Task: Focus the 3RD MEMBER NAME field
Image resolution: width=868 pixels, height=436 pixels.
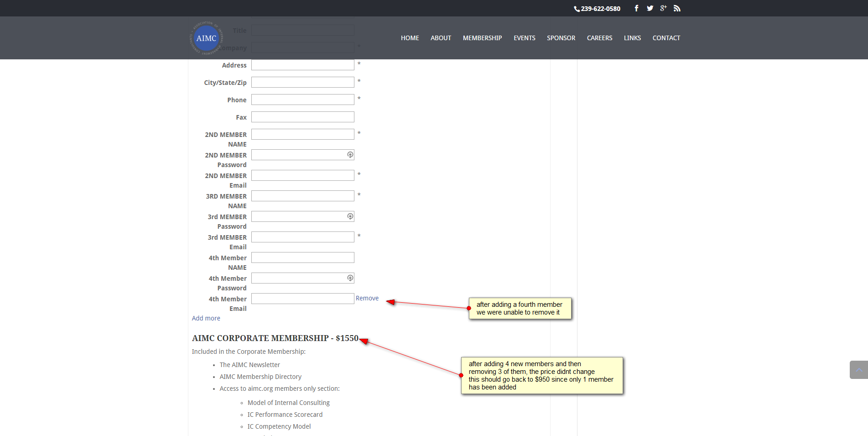Action: coord(303,196)
